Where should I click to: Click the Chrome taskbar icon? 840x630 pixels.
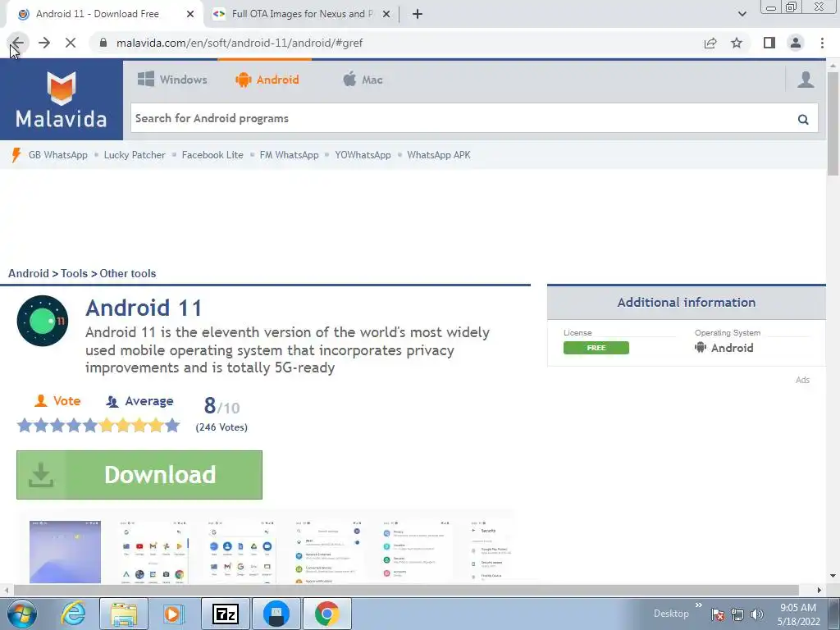(x=327, y=614)
